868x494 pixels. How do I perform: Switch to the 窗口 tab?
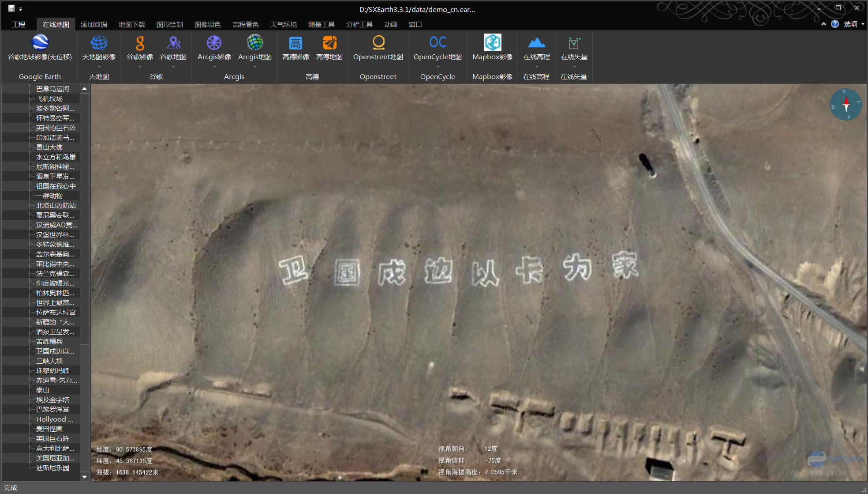415,24
